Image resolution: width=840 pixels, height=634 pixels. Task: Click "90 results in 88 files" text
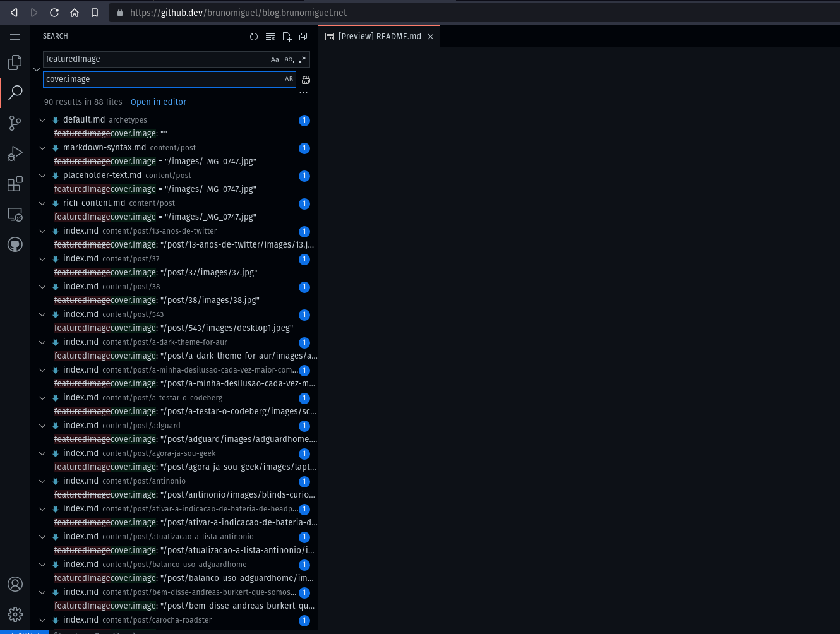pyautogui.click(x=83, y=102)
